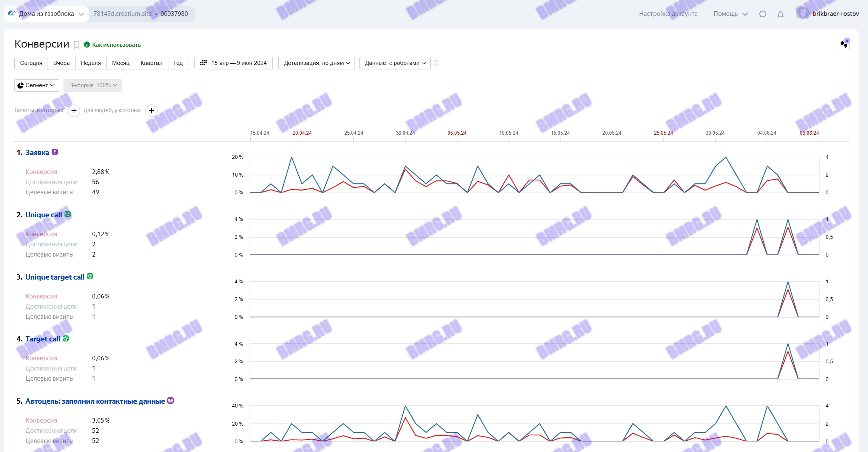Viewport: 868px width, 452px height.
Task: Click the phone icon next to Unique call
Action: [x=68, y=214]
